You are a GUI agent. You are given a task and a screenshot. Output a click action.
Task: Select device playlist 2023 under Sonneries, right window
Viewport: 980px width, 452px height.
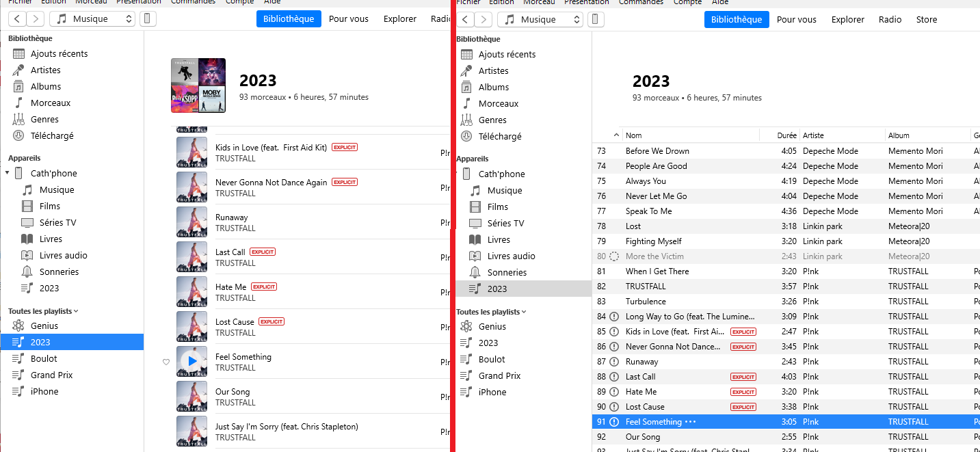(523, 289)
